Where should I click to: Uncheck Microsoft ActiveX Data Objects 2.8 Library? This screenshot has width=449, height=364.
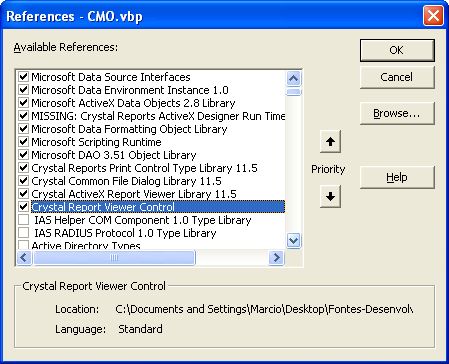click(23, 103)
